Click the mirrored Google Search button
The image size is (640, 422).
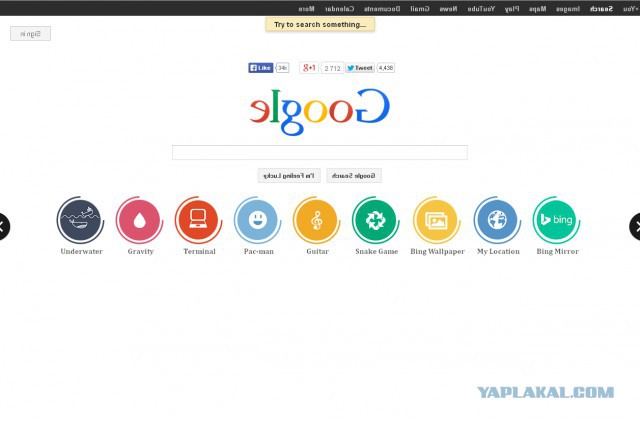click(354, 176)
